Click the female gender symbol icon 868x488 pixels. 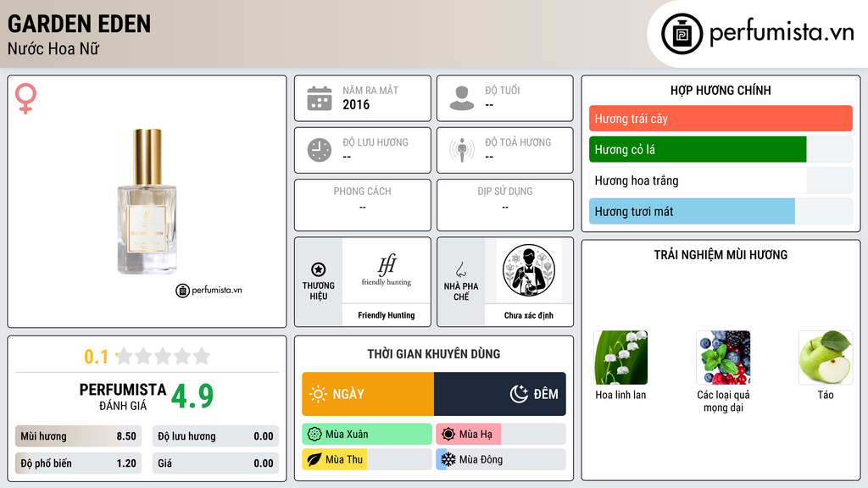(25, 98)
